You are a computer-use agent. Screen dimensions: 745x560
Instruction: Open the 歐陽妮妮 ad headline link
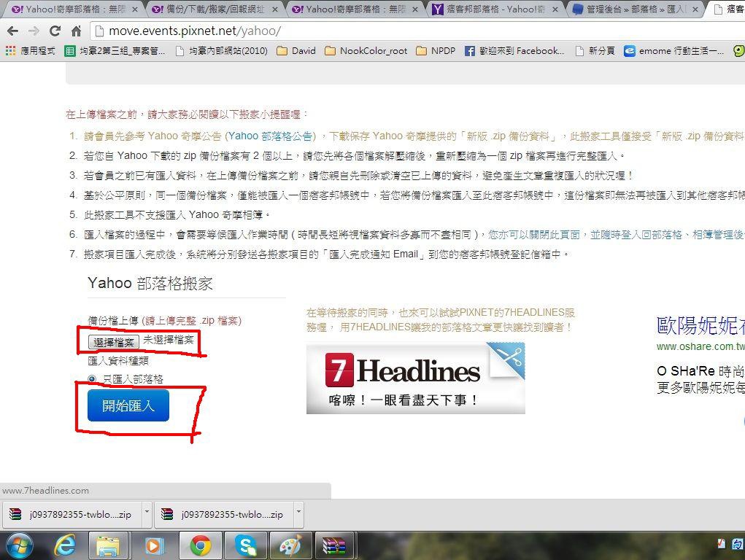[700, 325]
